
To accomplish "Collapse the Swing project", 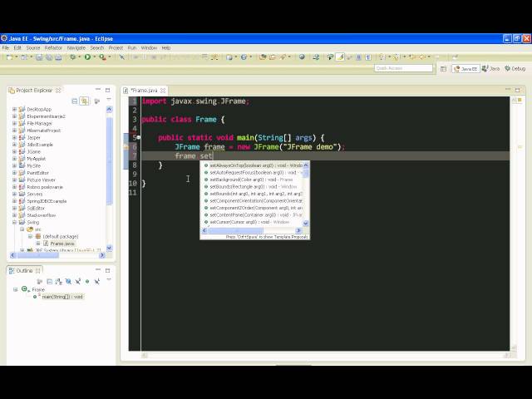I will click(14, 222).
